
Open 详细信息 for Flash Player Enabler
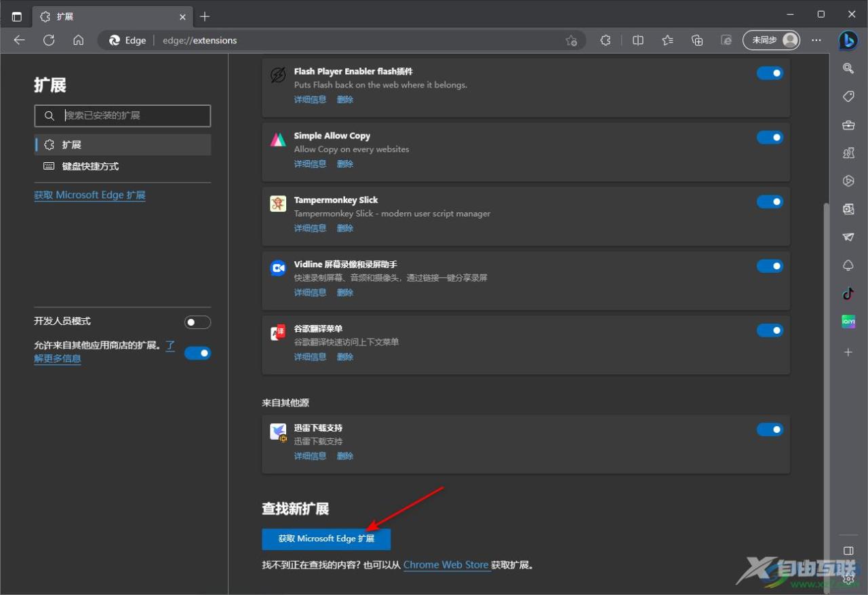pyautogui.click(x=310, y=99)
